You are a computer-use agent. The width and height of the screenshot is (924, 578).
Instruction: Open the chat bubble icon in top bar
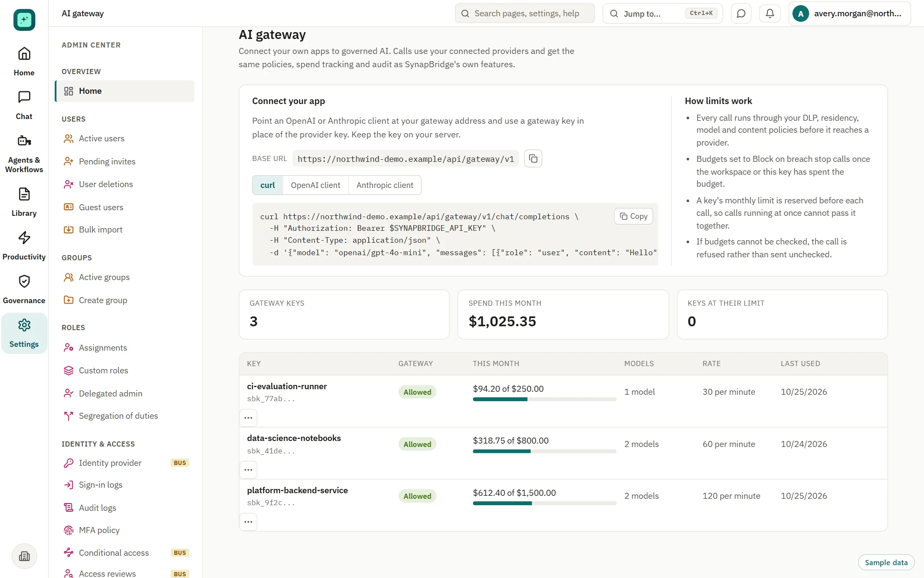[741, 13]
